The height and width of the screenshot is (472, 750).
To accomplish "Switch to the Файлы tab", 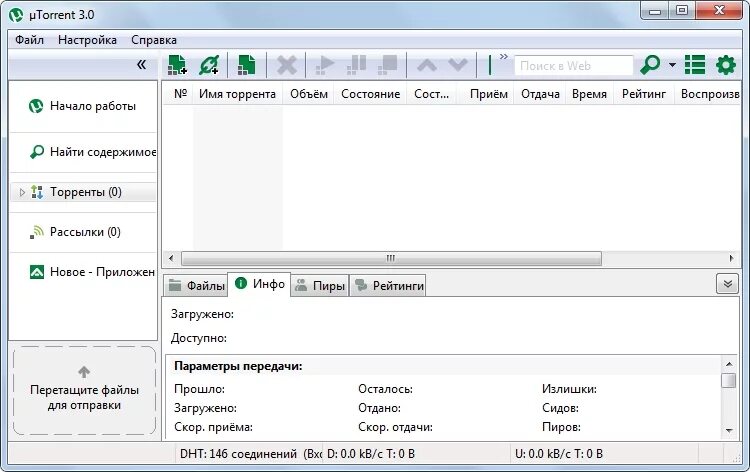I will click(197, 286).
